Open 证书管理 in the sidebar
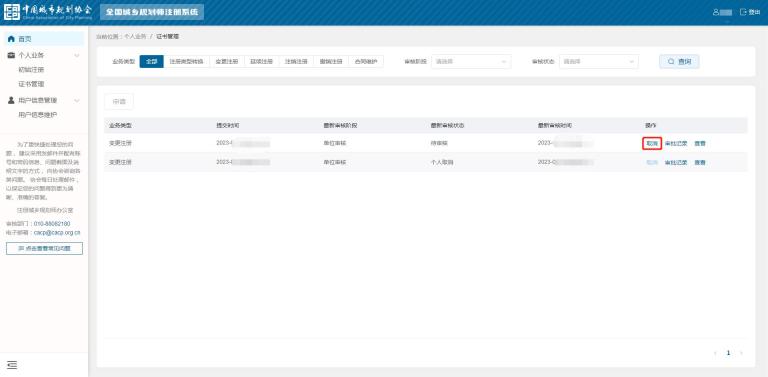768x377 pixels. tap(31, 84)
